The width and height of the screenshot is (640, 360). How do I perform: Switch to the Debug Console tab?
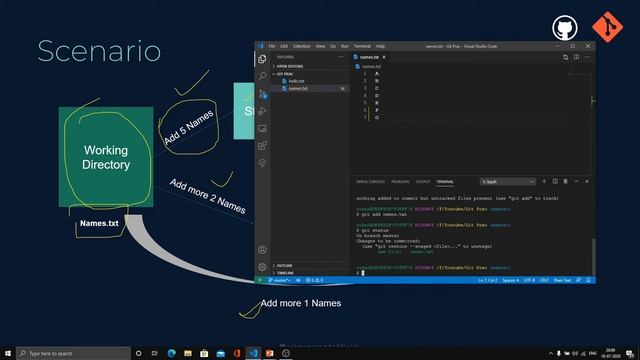coord(371,182)
